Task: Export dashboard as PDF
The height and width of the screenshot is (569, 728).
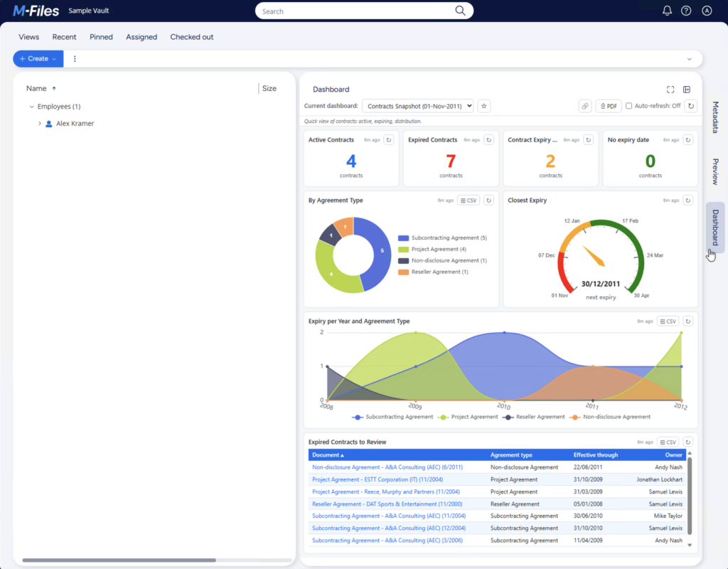Action: pyautogui.click(x=609, y=106)
